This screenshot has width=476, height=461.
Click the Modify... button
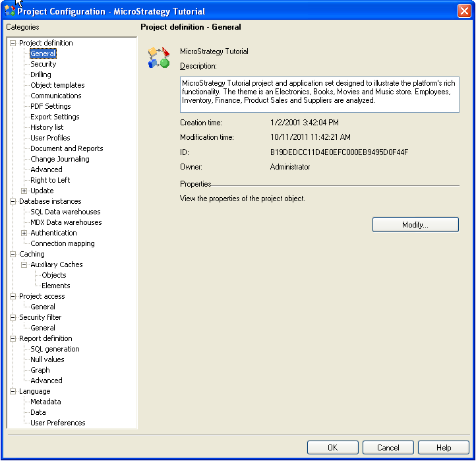tap(415, 225)
